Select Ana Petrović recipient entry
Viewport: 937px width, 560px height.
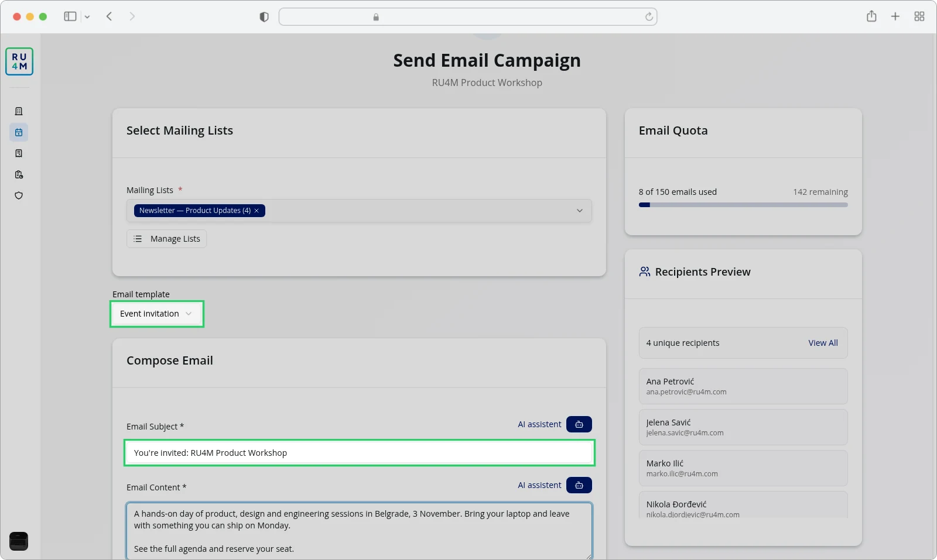tap(743, 386)
